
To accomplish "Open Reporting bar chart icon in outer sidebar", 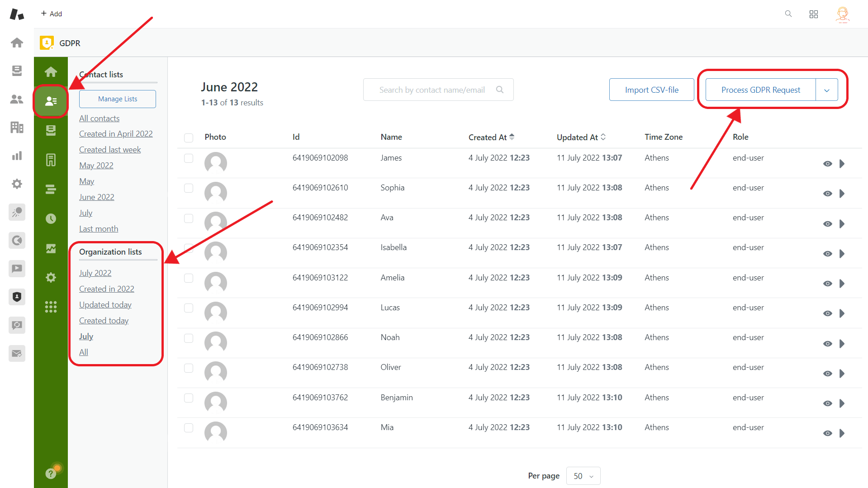I will [x=17, y=156].
